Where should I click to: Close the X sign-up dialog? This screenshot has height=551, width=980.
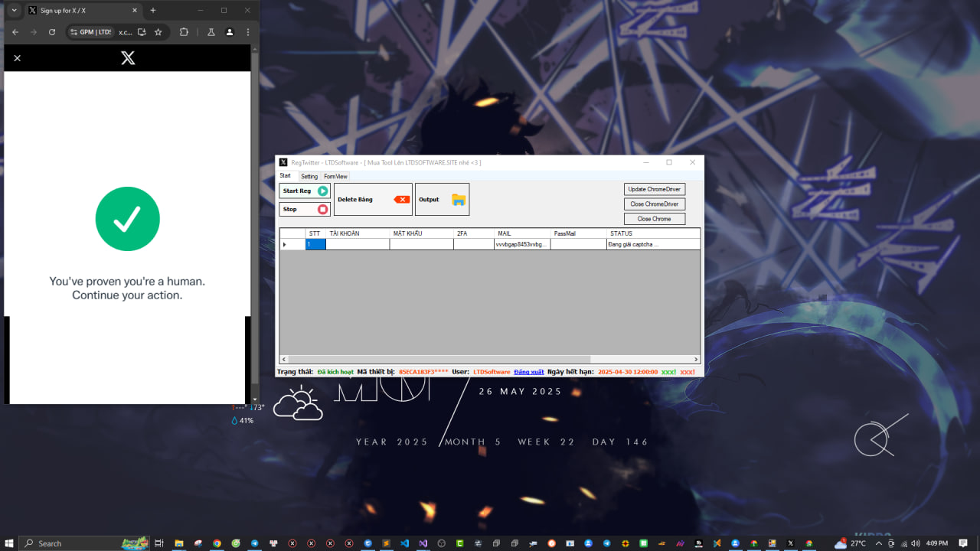(x=18, y=58)
